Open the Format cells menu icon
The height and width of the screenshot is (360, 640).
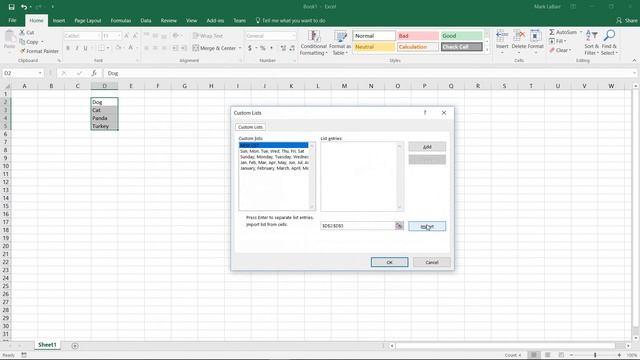point(536,36)
